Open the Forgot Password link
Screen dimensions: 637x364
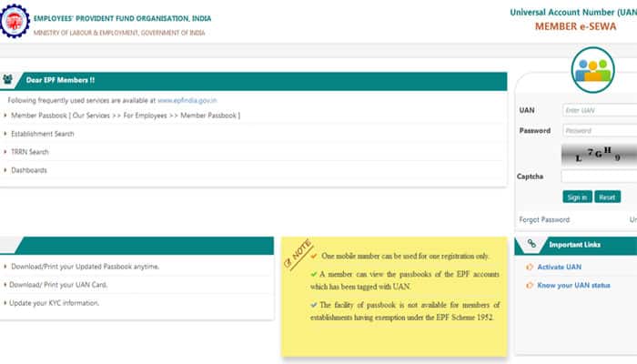click(544, 219)
